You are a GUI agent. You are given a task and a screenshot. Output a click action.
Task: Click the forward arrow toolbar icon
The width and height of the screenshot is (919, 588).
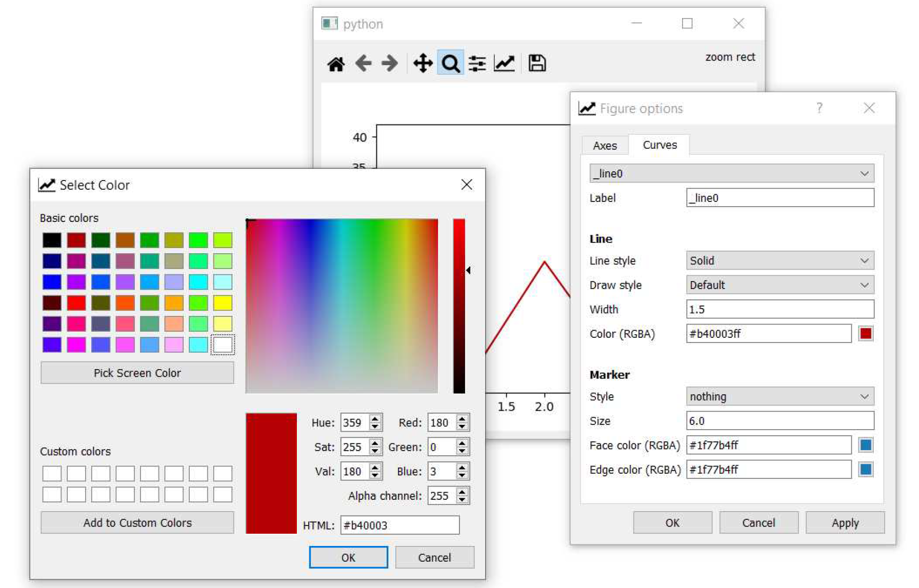click(x=390, y=64)
